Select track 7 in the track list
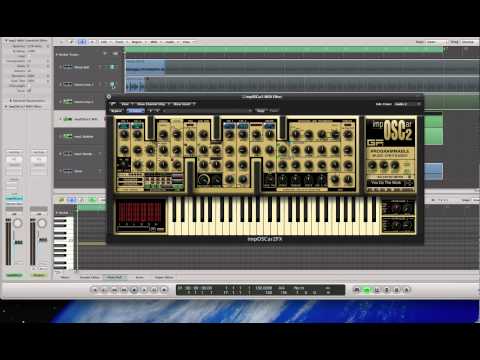The width and height of the screenshot is (480, 360). (x=80, y=171)
